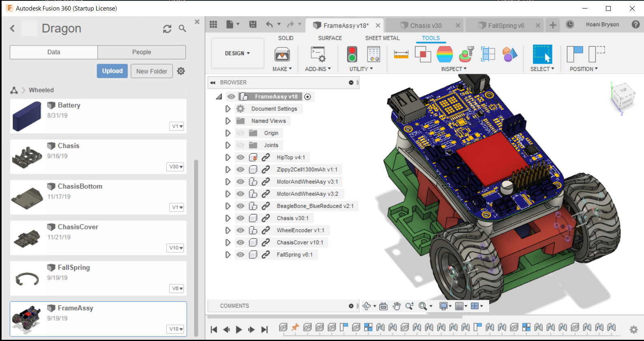Switch to the SOLID tab

tap(286, 38)
